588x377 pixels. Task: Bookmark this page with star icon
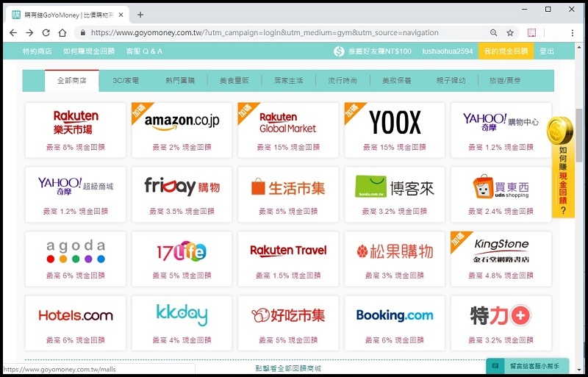click(x=510, y=33)
